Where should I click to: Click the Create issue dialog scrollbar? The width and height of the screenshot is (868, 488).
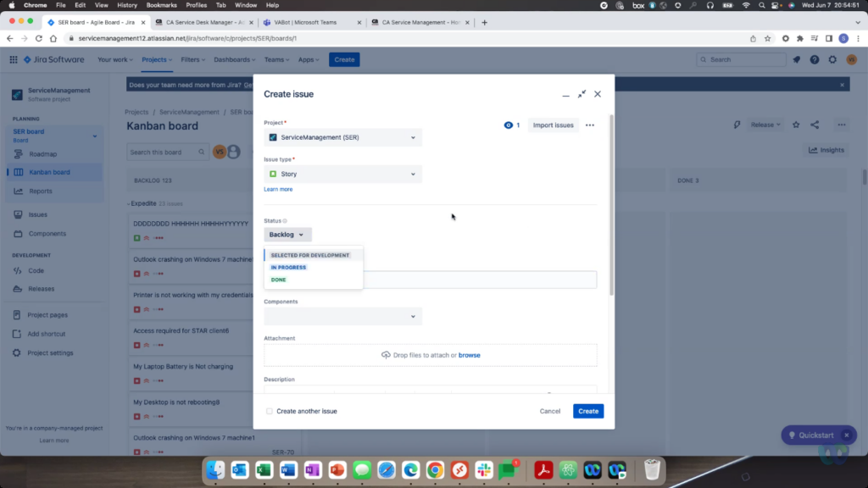pos(612,205)
